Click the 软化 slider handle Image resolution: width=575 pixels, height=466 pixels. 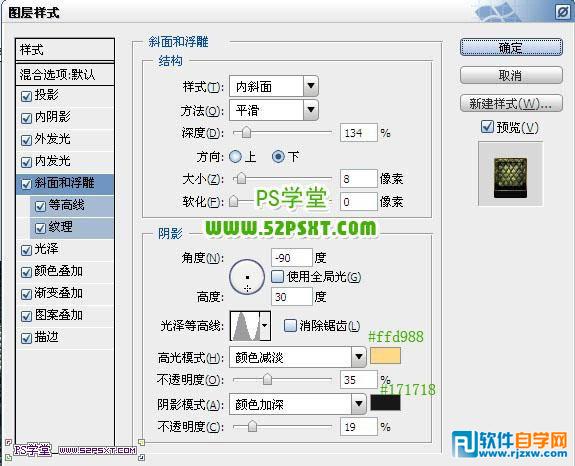tap(234, 201)
